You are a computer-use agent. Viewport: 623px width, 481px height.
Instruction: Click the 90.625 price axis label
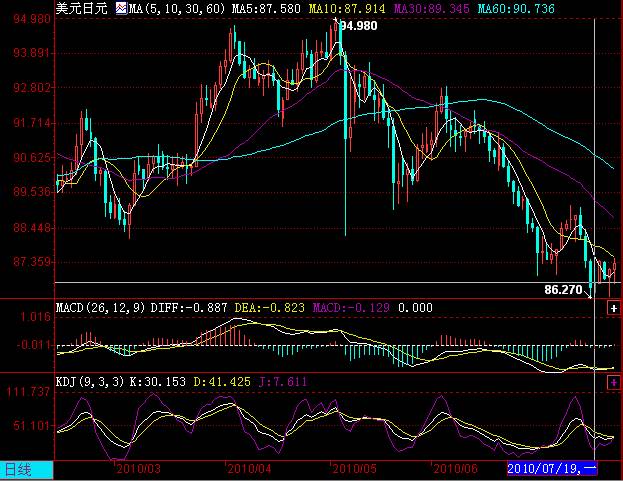click(32, 158)
